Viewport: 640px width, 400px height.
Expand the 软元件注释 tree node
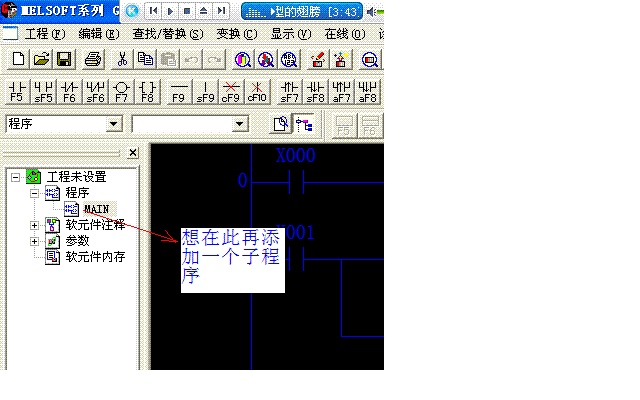(35, 225)
